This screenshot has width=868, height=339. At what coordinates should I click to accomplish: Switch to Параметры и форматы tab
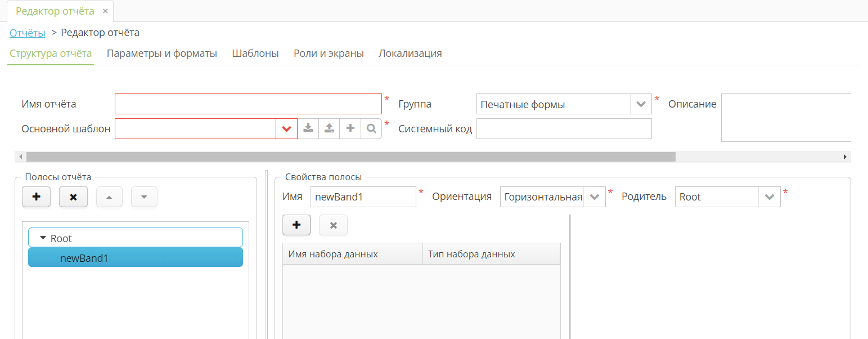pyautogui.click(x=162, y=53)
